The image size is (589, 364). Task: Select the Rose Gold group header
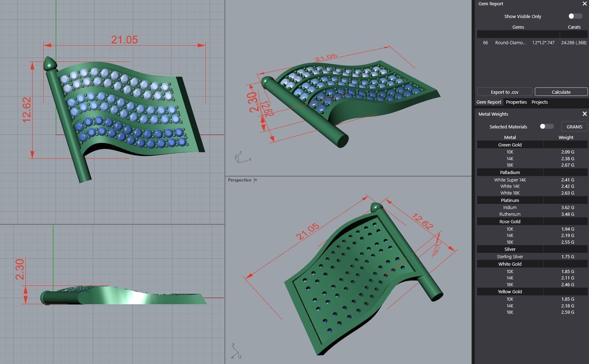pyautogui.click(x=510, y=221)
